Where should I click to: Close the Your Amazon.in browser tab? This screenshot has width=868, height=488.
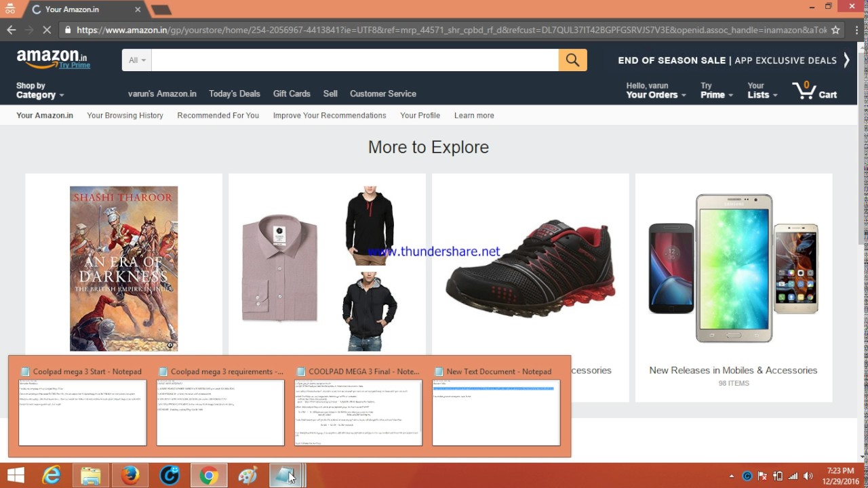coord(138,9)
